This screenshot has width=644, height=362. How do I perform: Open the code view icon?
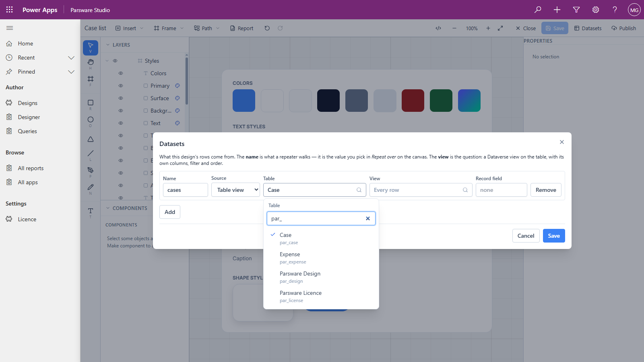click(x=438, y=28)
